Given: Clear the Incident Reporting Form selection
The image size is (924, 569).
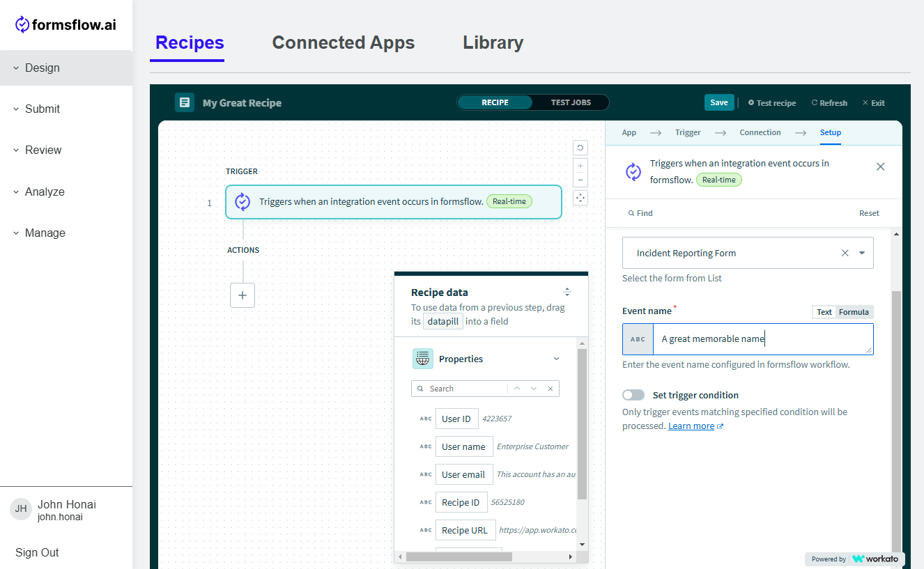Looking at the screenshot, I should tap(845, 253).
